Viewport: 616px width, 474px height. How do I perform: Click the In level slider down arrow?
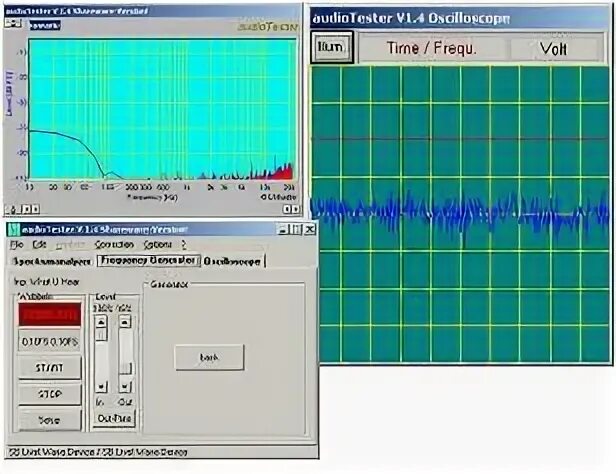(x=101, y=387)
